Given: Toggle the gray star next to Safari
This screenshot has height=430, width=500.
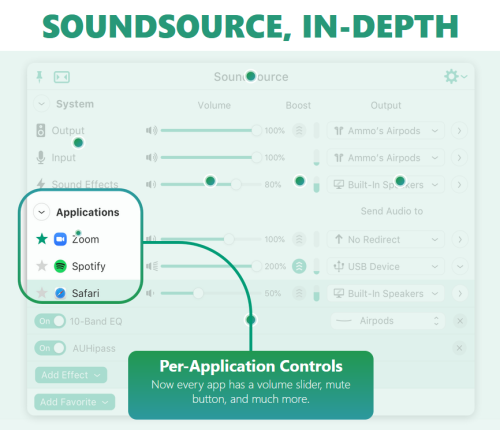Looking at the screenshot, I should click(42, 293).
